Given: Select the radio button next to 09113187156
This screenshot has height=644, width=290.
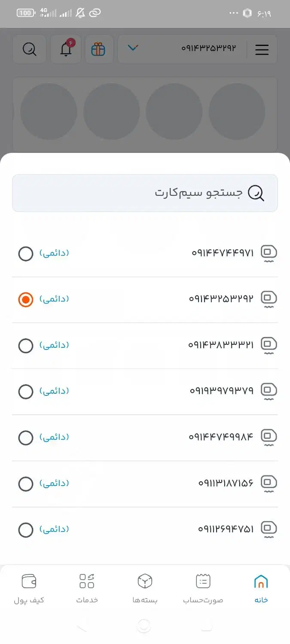Looking at the screenshot, I should tap(26, 483).
